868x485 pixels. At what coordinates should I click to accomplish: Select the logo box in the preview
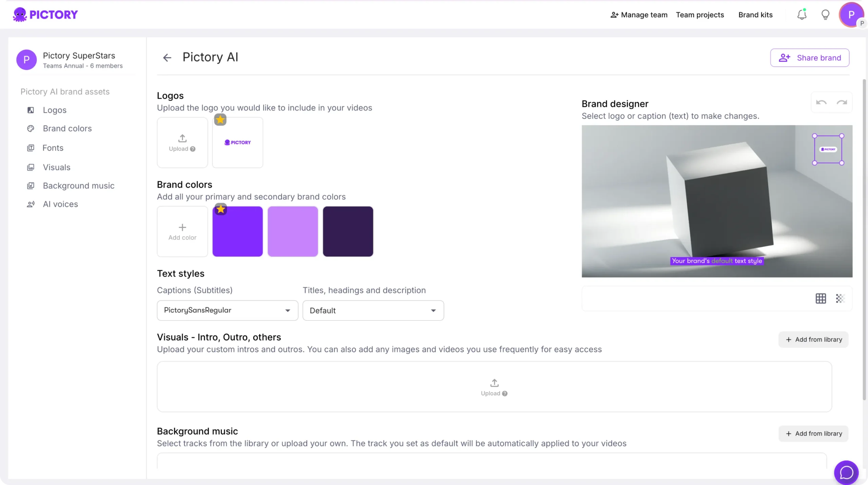click(x=828, y=149)
